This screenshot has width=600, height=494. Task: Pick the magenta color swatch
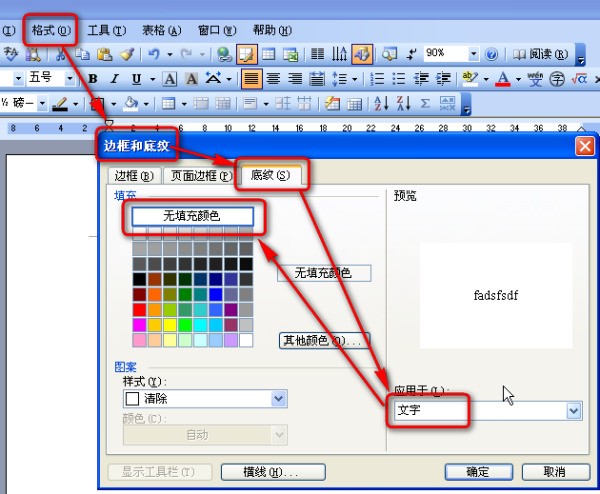pyautogui.click(x=139, y=325)
